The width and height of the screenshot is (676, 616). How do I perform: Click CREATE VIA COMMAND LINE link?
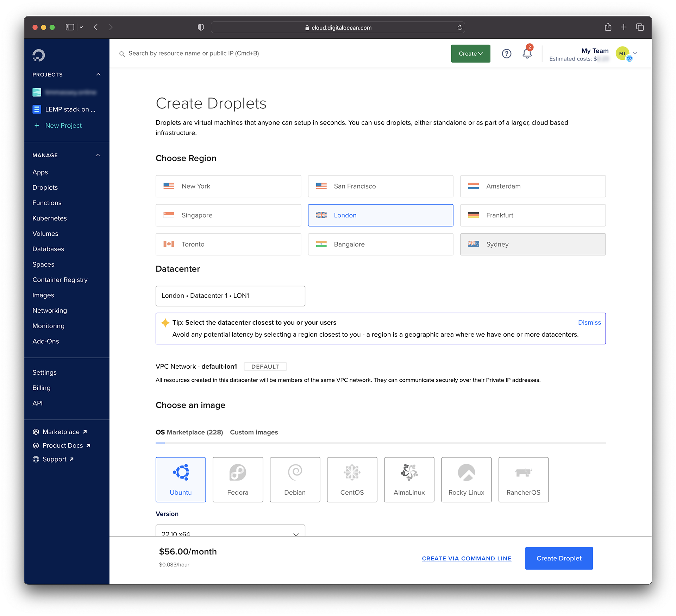(x=467, y=559)
